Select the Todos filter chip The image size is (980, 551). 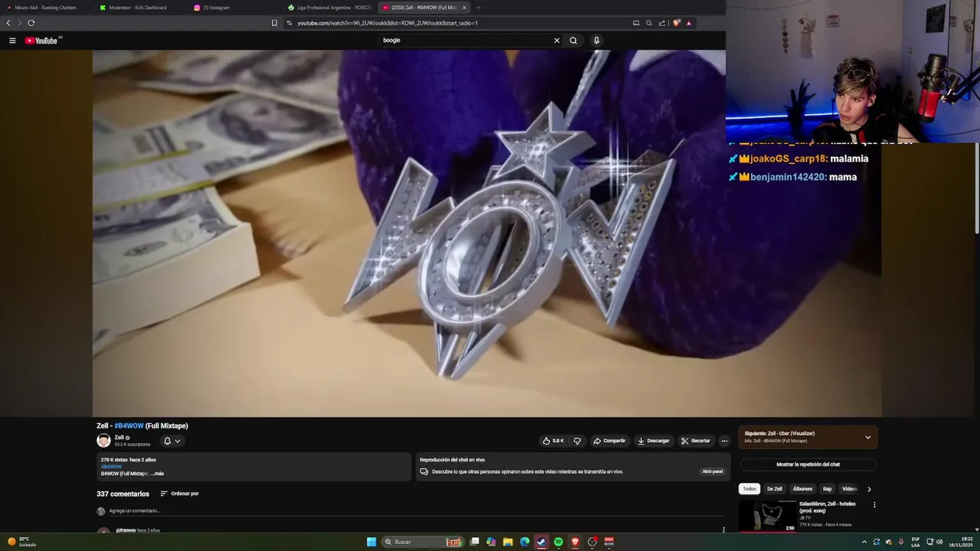coord(750,489)
